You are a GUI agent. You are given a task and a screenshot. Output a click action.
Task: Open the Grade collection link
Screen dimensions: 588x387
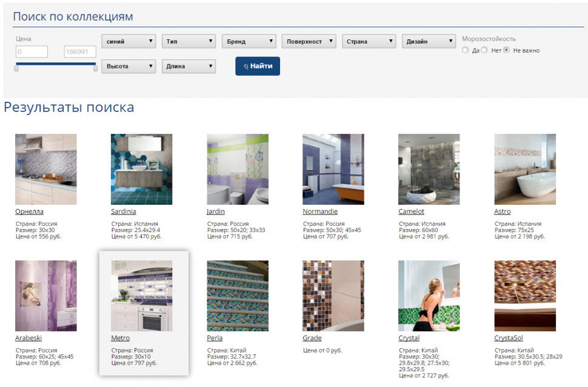312,338
